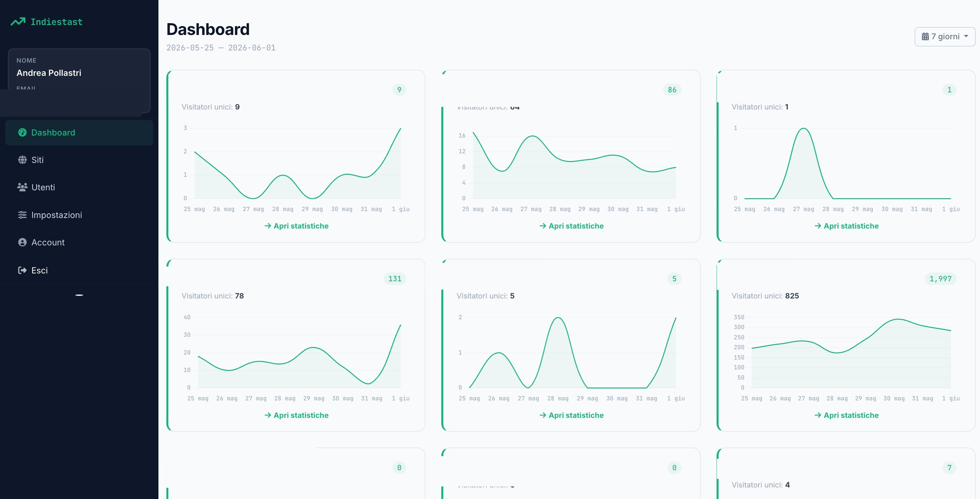Open Apri statistiche for the 1-visitor card

846,226
